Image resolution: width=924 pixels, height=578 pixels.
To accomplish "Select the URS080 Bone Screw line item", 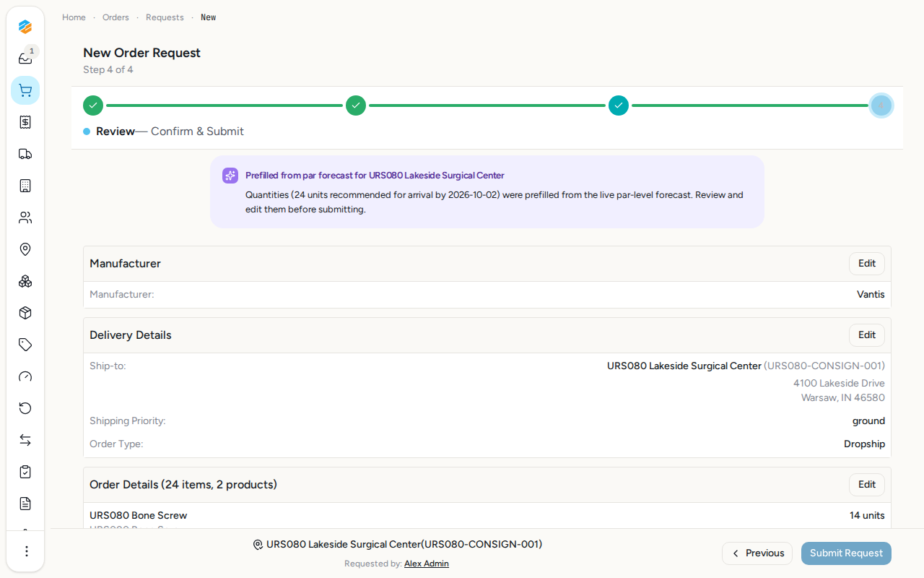I will pyautogui.click(x=139, y=515).
